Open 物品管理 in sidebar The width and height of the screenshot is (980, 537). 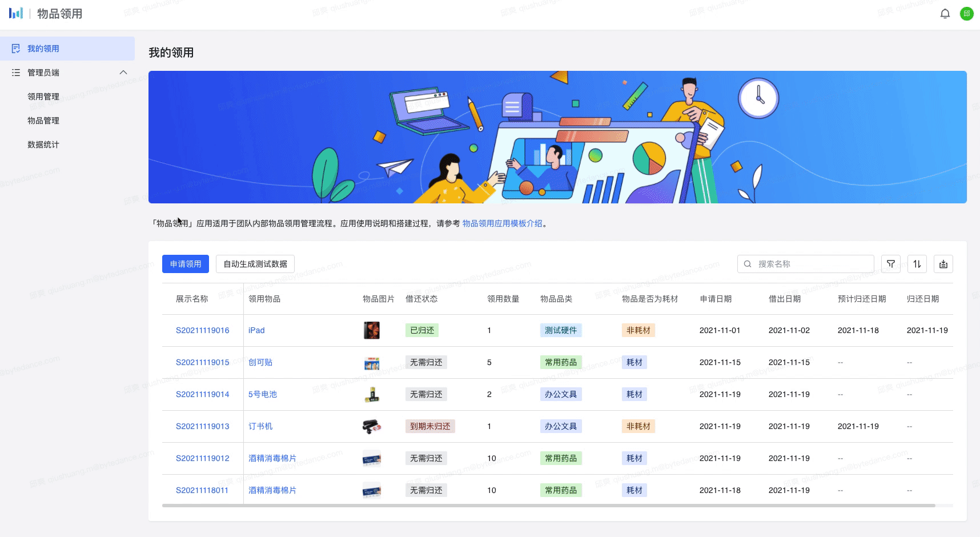43,121
